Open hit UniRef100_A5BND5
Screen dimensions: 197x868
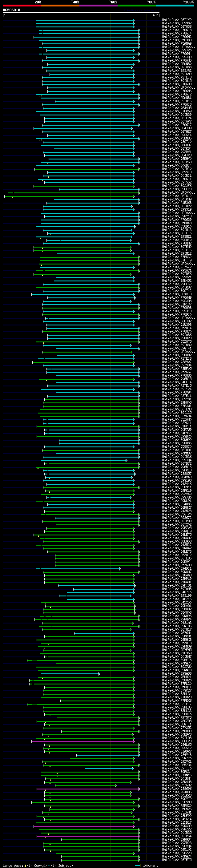point(177,139)
